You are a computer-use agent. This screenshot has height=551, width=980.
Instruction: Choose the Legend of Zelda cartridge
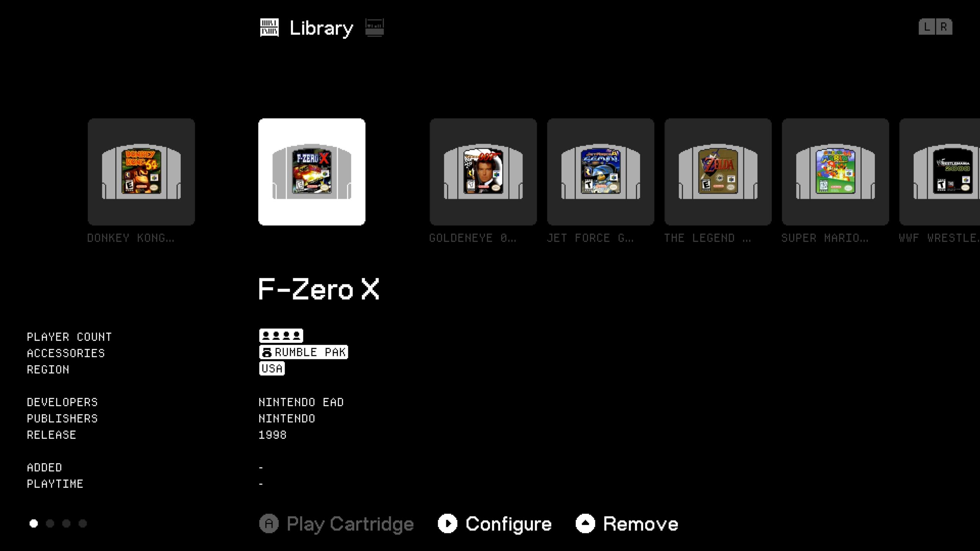click(x=718, y=172)
